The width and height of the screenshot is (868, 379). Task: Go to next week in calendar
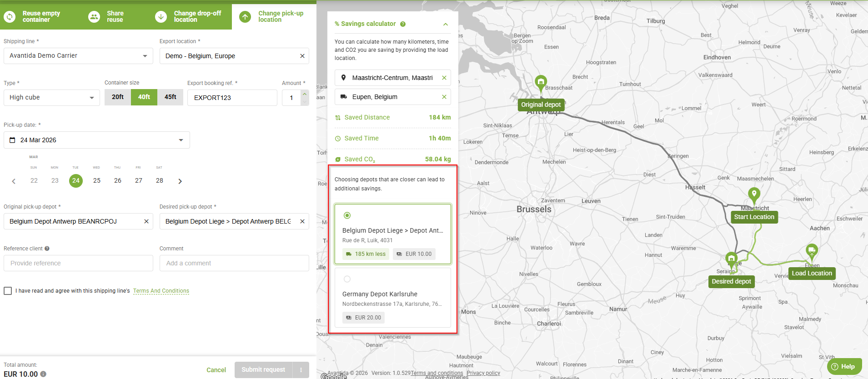180,181
